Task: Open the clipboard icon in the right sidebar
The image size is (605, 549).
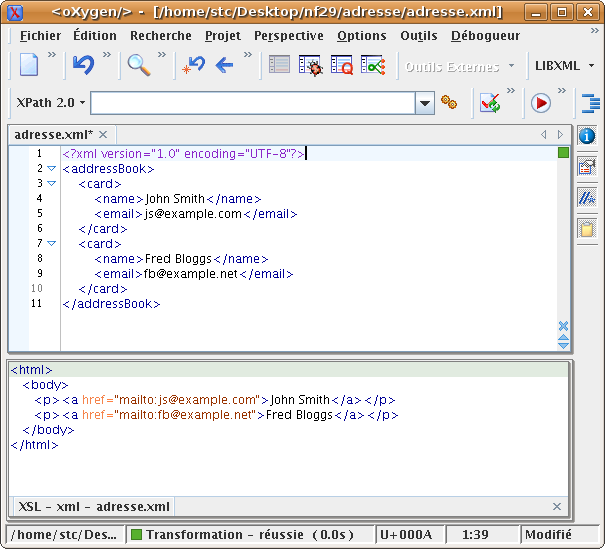Action: coord(588,229)
